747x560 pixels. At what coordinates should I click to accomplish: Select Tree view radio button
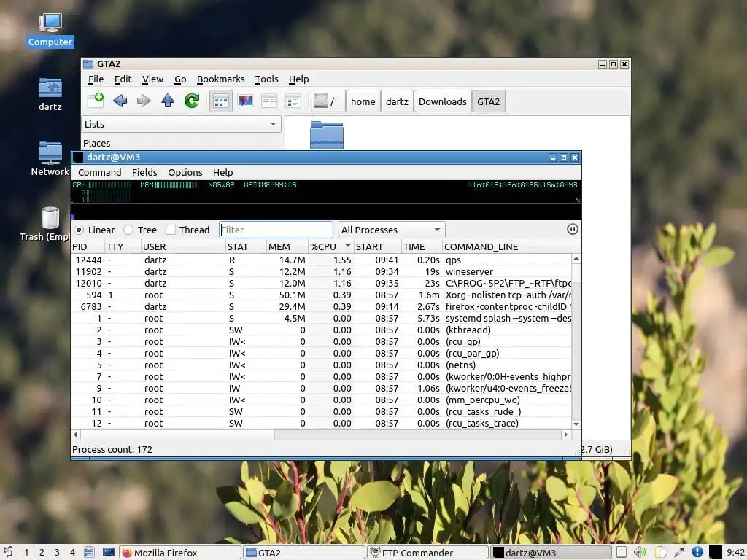click(128, 230)
